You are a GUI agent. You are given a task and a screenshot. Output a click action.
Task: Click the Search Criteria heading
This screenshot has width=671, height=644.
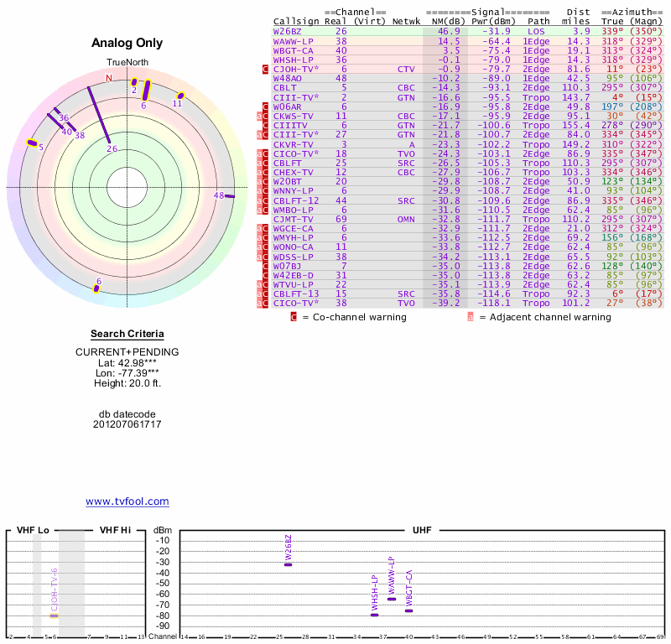point(127,334)
